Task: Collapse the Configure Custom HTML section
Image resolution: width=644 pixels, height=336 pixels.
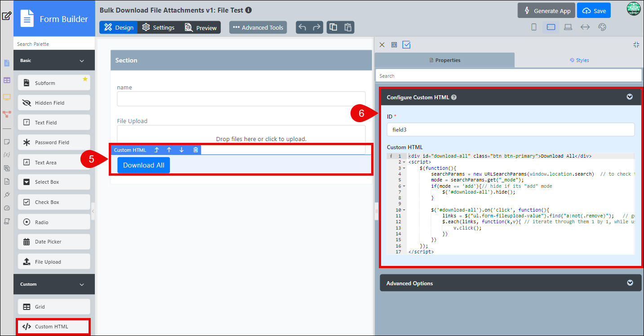Action: [x=630, y=97]
